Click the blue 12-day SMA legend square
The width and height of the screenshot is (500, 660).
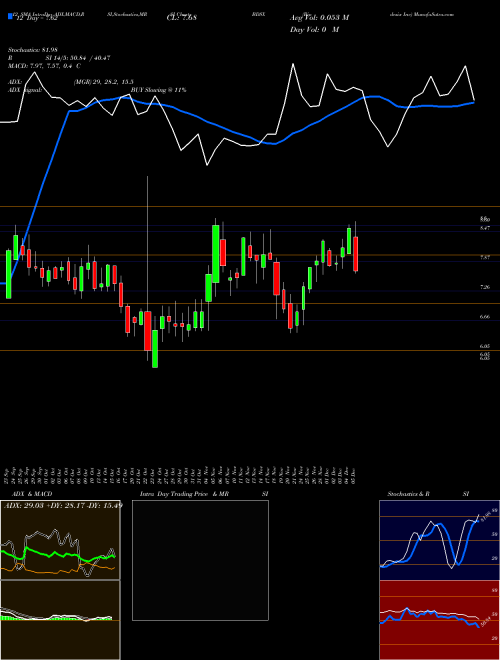pos(10,17)
